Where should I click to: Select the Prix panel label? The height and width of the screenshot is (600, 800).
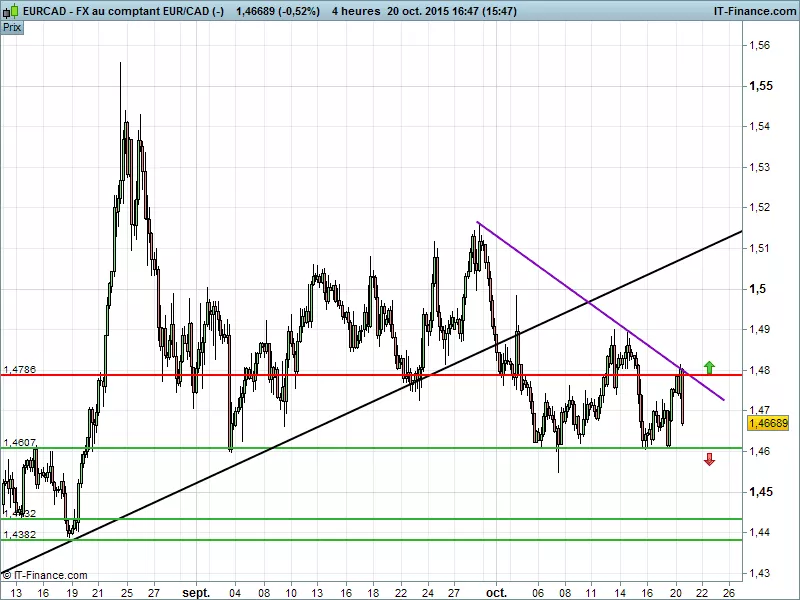[12, 28]
